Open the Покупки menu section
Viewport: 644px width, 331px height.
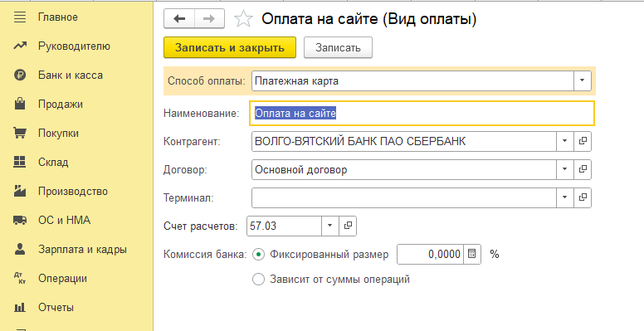pyautogui.click(x=58, y=133)
